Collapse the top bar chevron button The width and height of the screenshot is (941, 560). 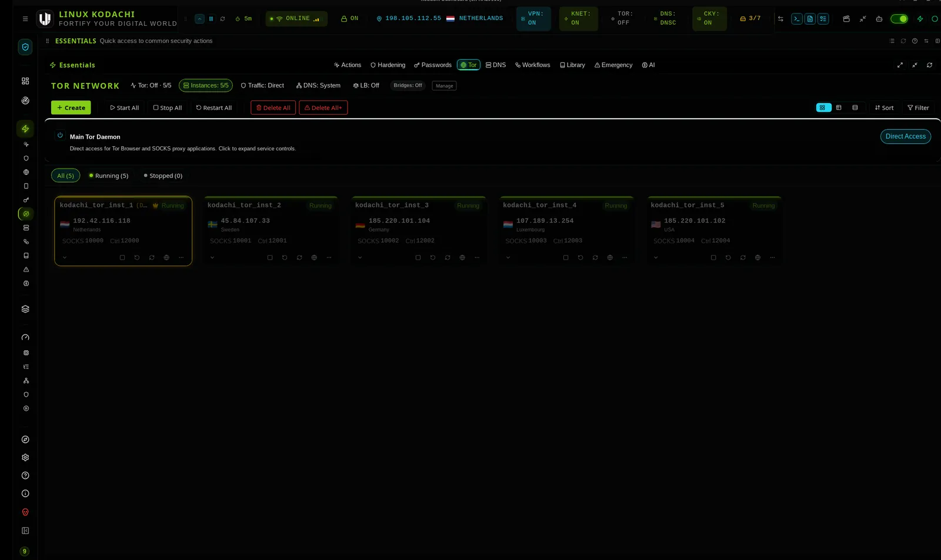[x=199, y=19]
